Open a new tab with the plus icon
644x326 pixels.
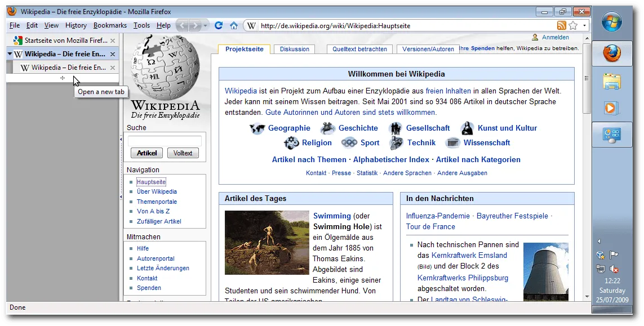point(63,78)
